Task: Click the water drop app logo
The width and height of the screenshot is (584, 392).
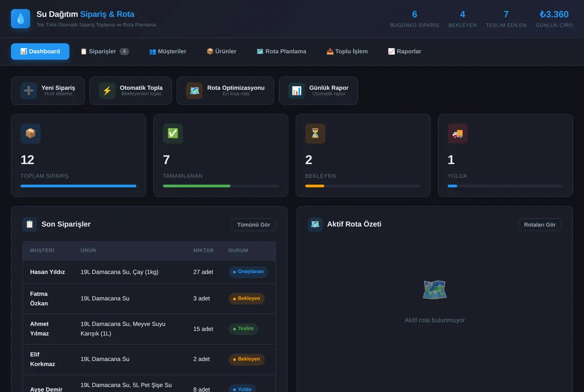Action: (x=20, y=18)
